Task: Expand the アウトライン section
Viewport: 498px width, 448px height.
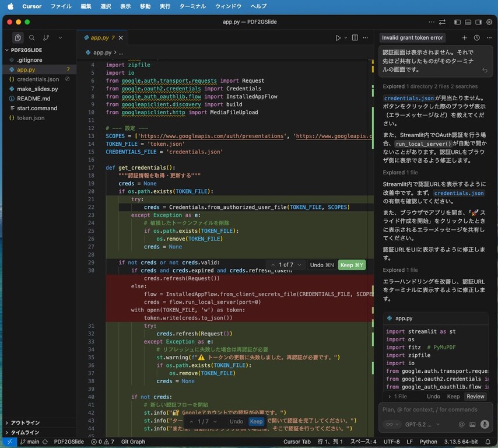Action: coord(24,423)
